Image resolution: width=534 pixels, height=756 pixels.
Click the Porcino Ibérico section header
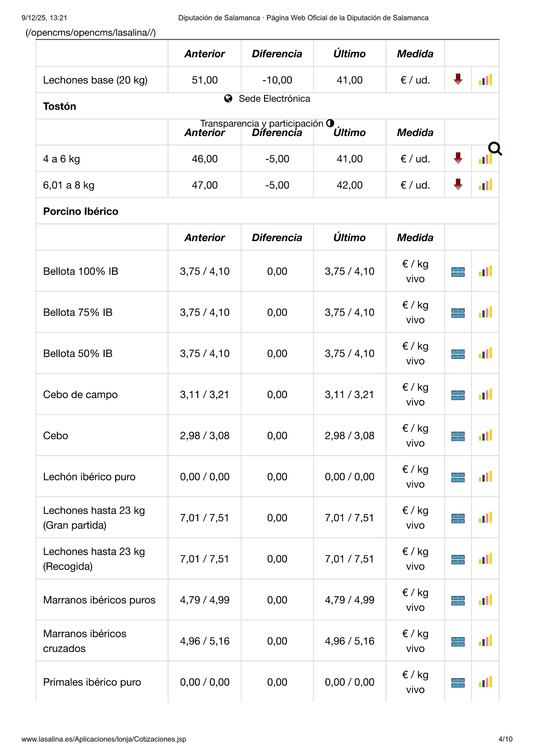[x=81, y=211]
